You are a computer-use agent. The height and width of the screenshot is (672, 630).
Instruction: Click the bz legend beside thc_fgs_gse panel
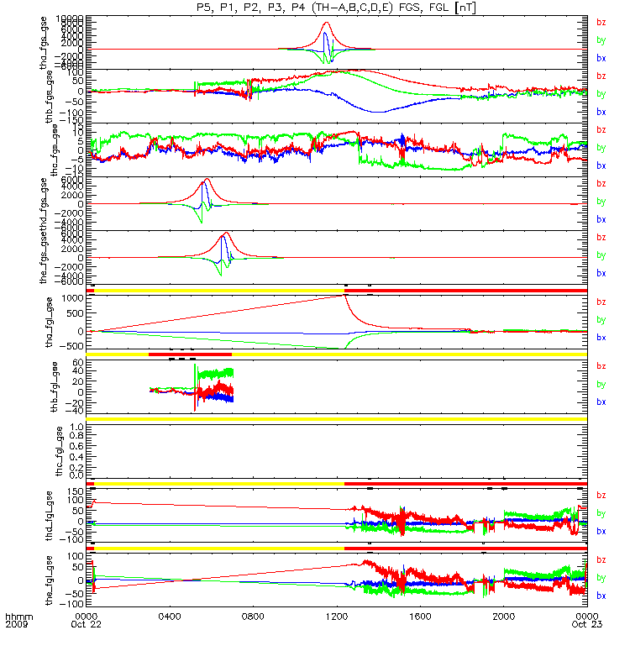(x=601, y=130)
